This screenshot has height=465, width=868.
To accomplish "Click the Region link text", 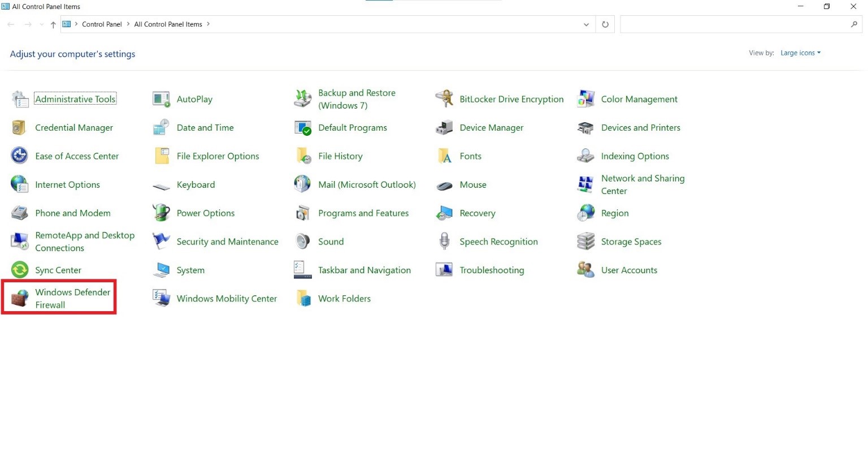I will (x=615, y=213).
